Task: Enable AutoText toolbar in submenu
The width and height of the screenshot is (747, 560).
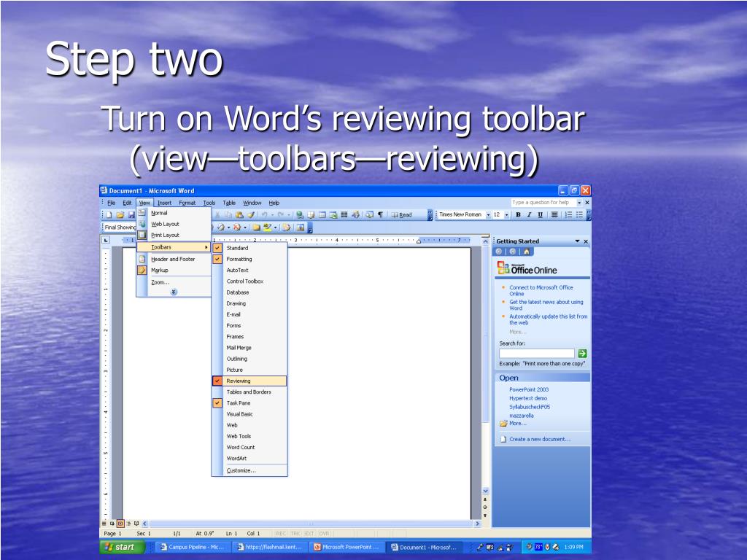Action: tap(249, 270)
